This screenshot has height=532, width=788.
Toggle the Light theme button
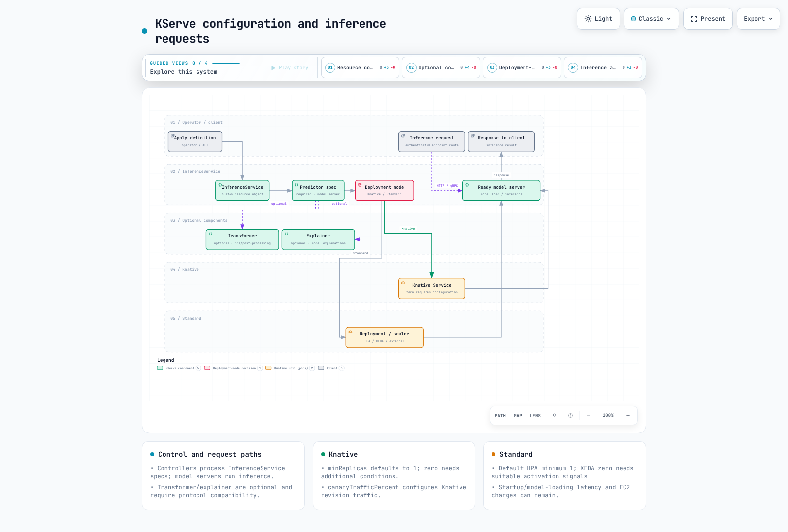[598, 19]
